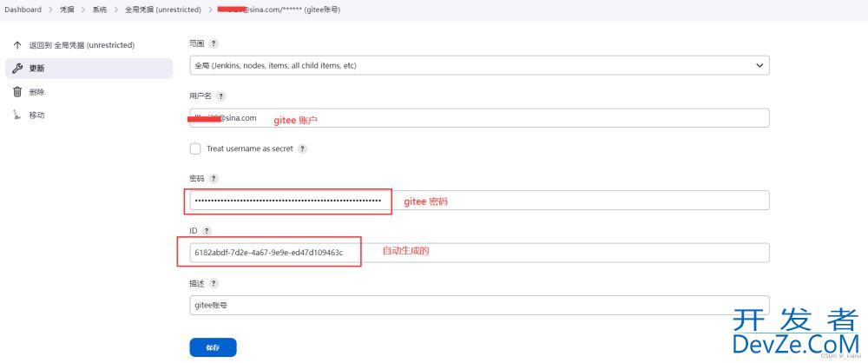Open the Dashboard breadcrumb link
Image resolution: width=868 pixels, height=363 pixels.
23,10
